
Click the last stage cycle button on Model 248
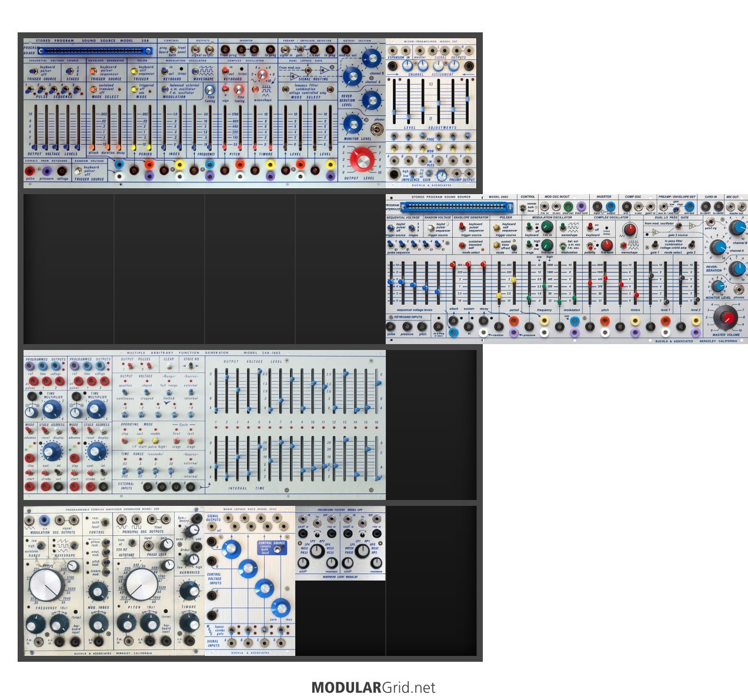[x=191, y=440]
